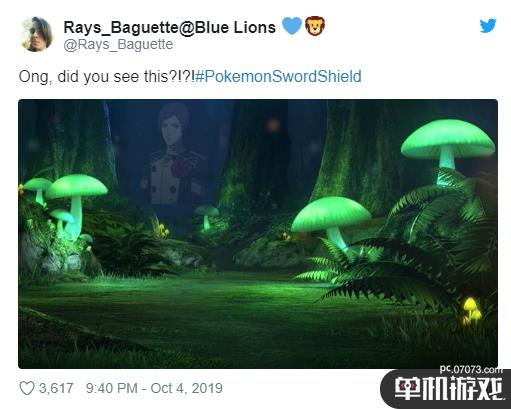The height and width of the screenshot is (409, 511).
Task: Click the @Rays_Baguette handle
Action: 118,44
